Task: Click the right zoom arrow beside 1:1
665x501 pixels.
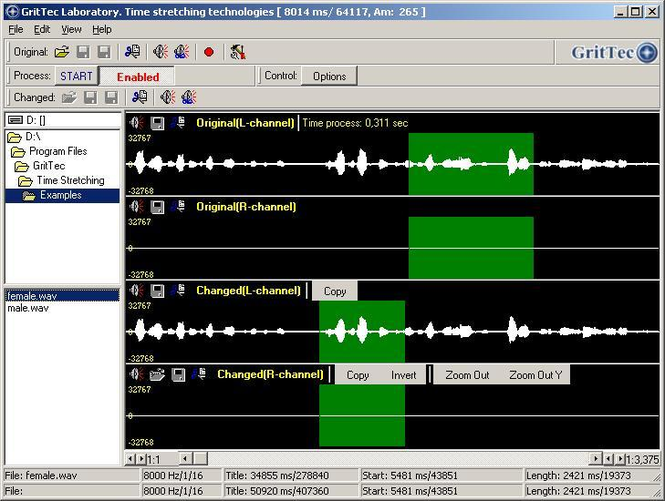Action: pos(142,459)
